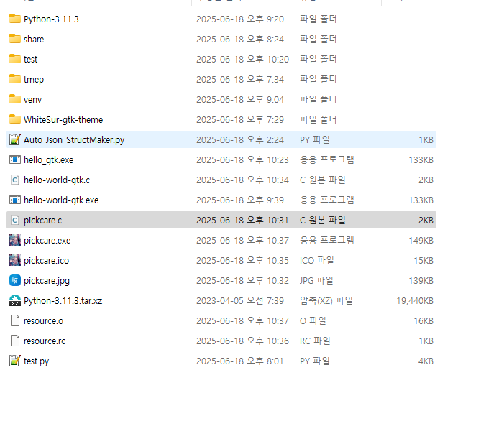Screen dimensions: 504x444
Task: Click the test folder icon
Action: [15, 59]
